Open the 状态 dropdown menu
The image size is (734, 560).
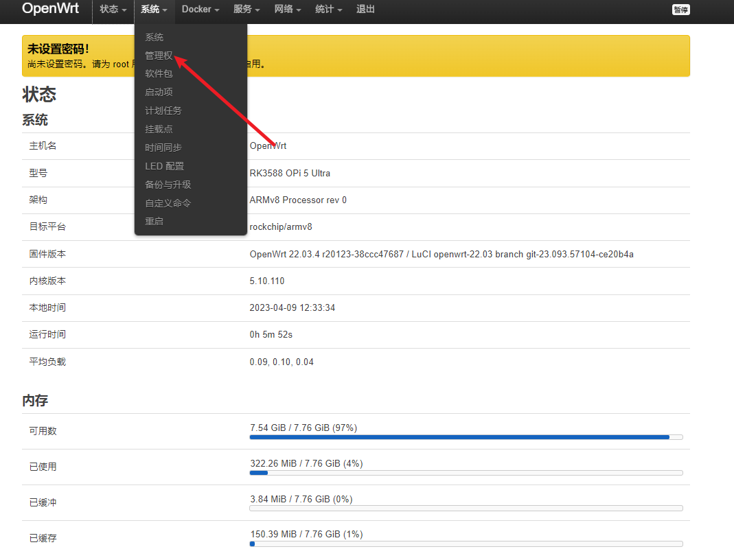click(x=113, y=10)
